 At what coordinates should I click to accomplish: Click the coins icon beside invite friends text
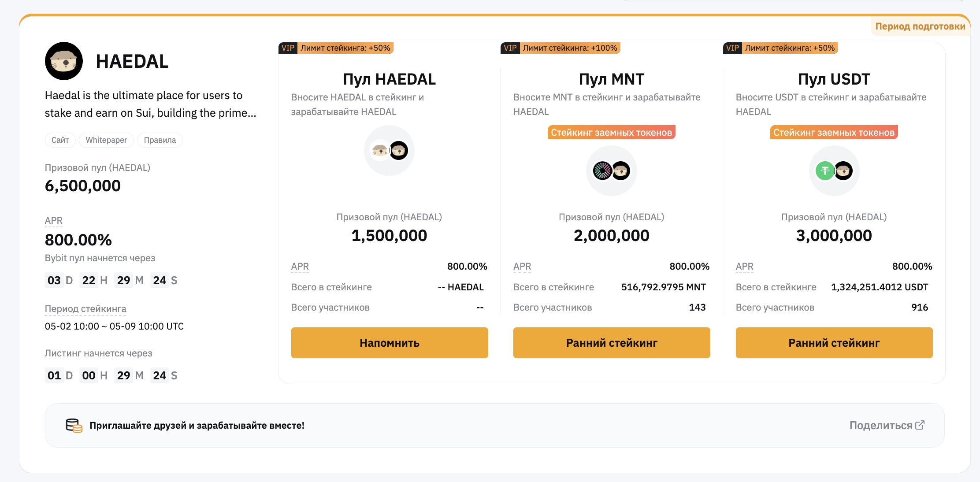(x=74, y=426)
